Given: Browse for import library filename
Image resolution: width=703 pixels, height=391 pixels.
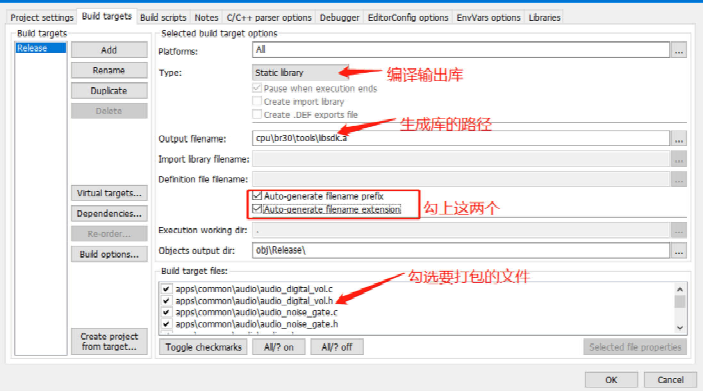Looking at the screenshot, I should coord(679,159).
